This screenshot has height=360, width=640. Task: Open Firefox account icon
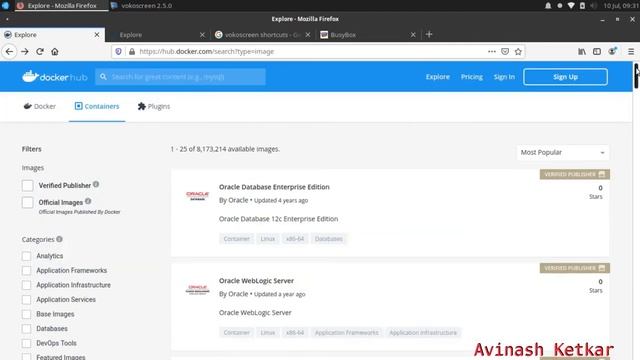point(612,51)
